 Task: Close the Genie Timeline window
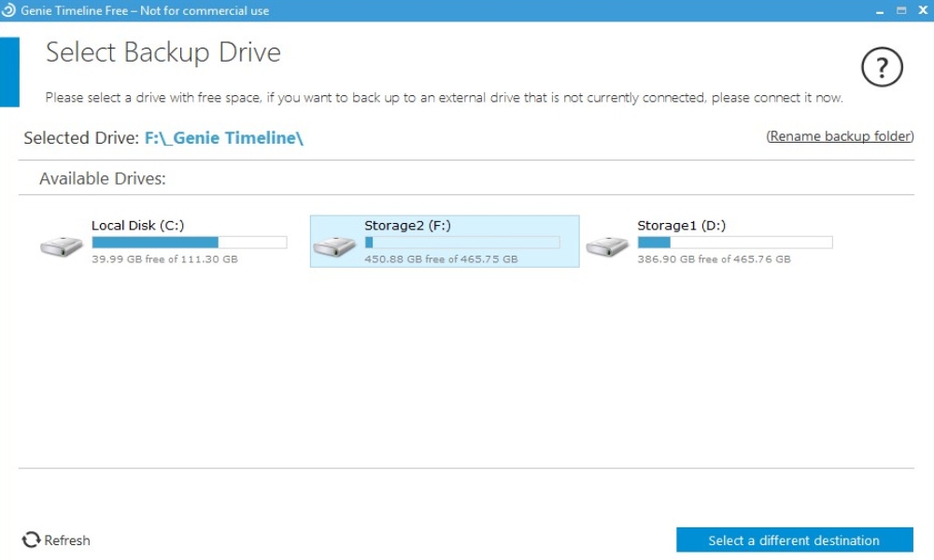[x=923, y=10]
